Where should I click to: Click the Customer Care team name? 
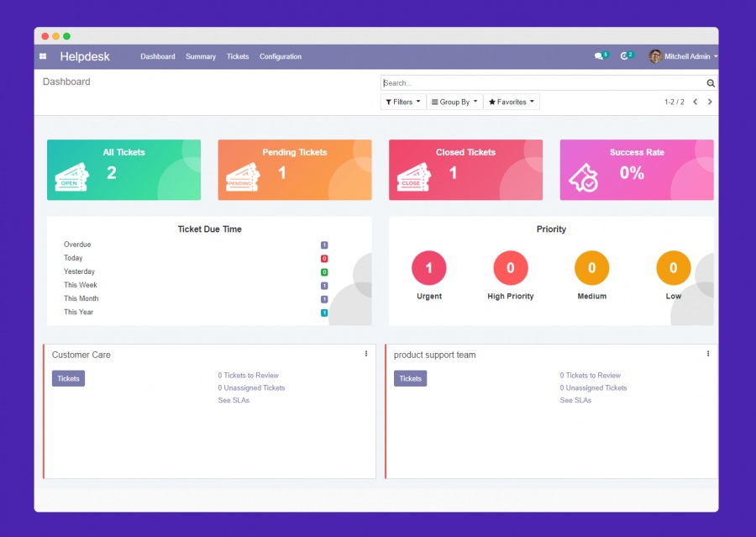[81, 355]
